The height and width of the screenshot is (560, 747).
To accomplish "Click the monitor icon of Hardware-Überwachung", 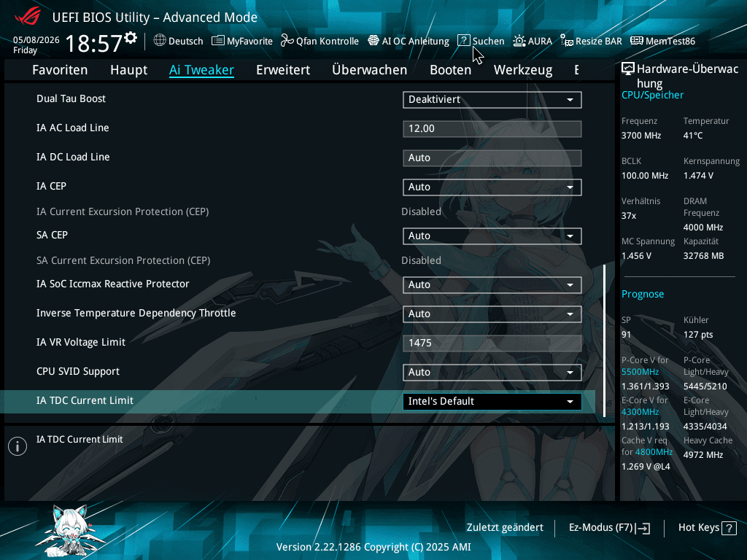I will pyautogui.click(x=628, y=69).
